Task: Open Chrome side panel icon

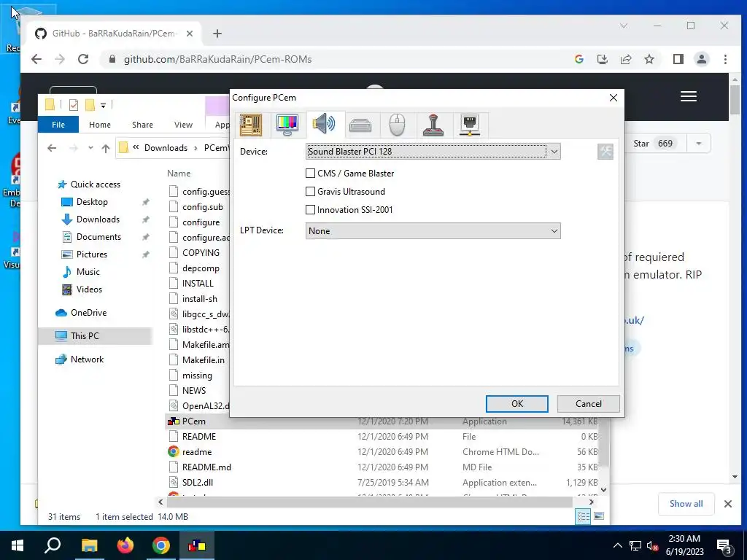Action: 678,59
